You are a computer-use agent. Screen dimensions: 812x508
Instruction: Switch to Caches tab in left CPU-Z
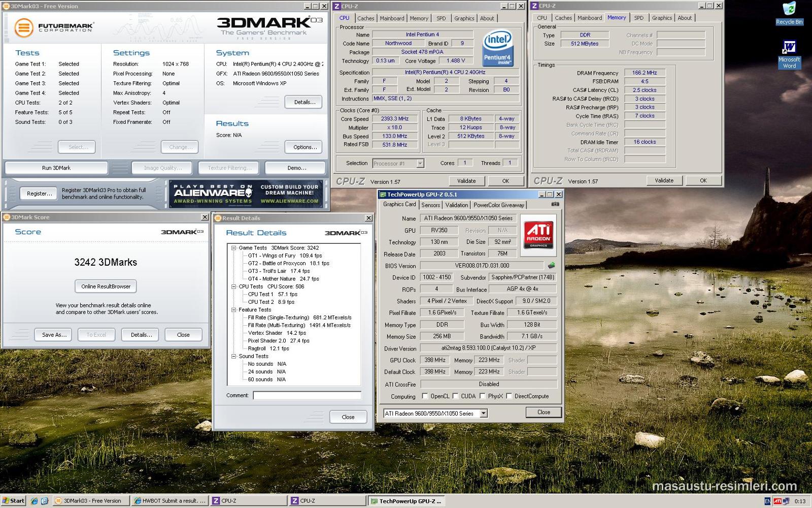pos(365,18)
